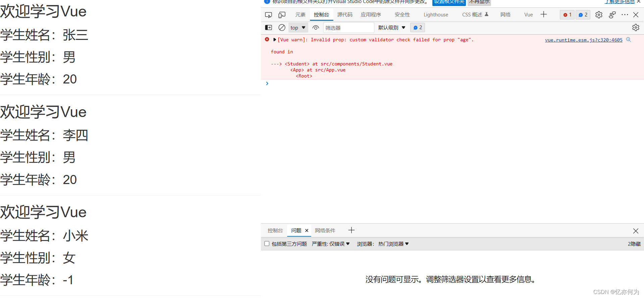Select the 问题 drawer tab
This screenshot has height=298, width=644.
coord(296,231)
